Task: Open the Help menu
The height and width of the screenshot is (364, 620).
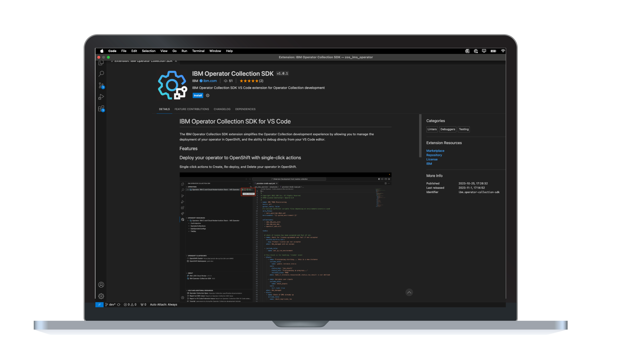Action: tap(229, 51)
